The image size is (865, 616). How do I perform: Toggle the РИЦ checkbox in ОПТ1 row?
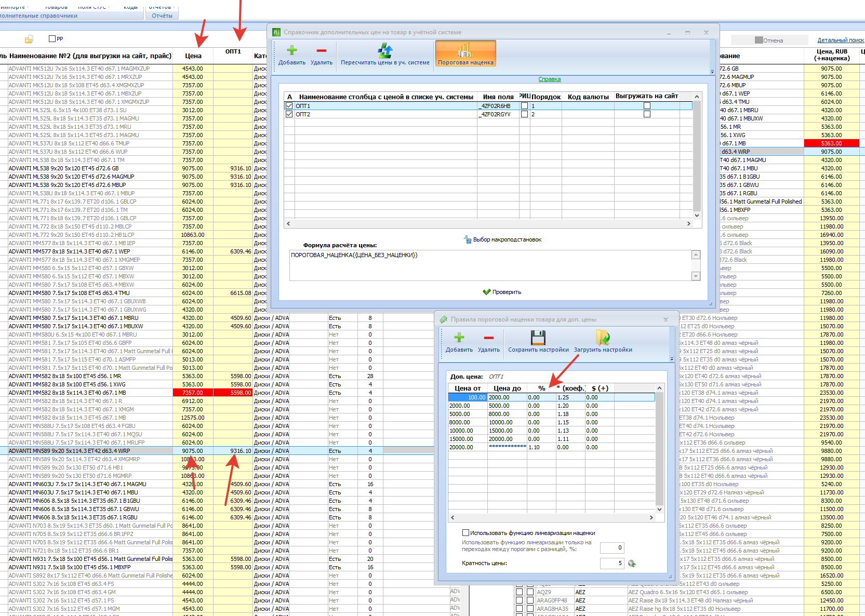click(x=525, y=106)
